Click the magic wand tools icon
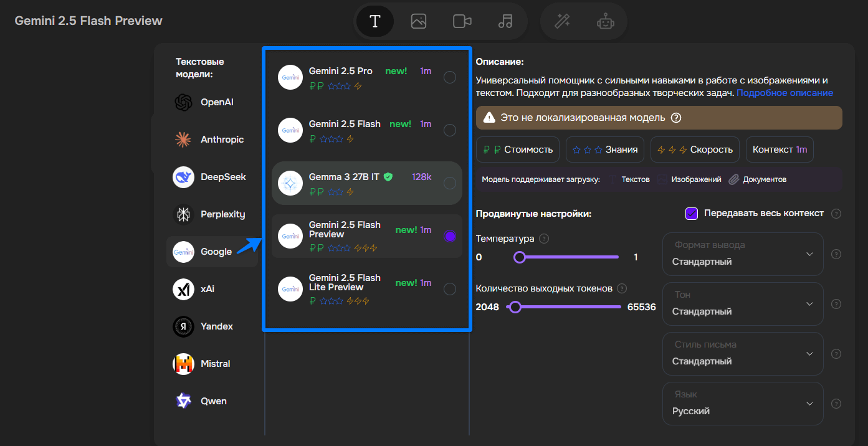 point(563,21)
